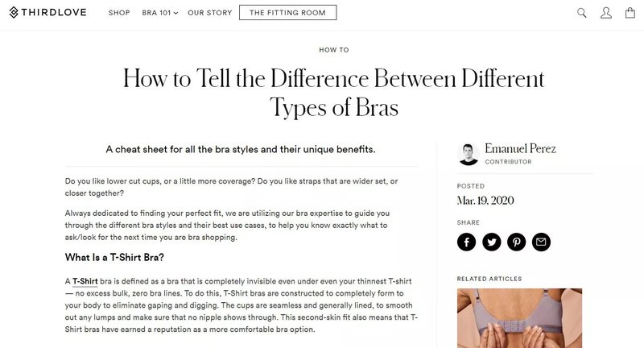Share article on Twitter
Image resolution: width=644 pixels, height=348 pixels.
[x=491, y=242]
